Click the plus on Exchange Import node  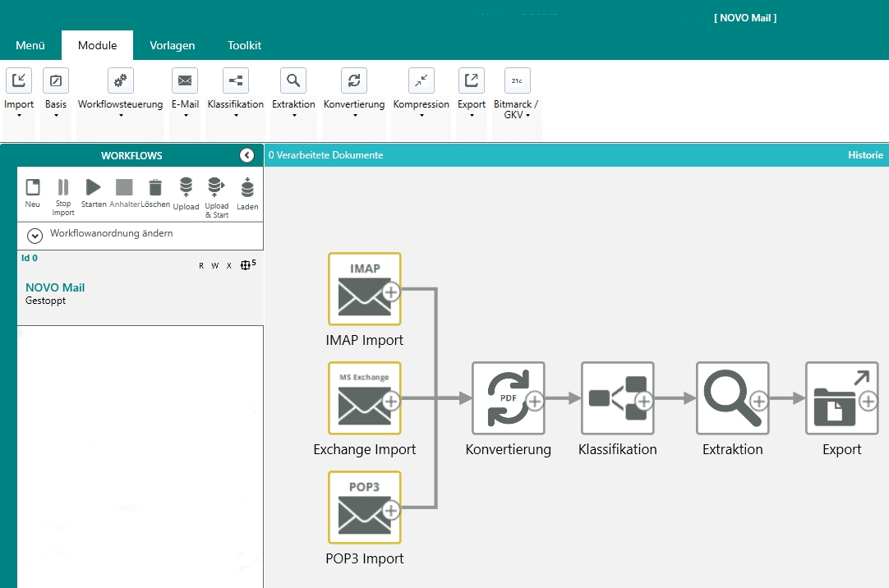click(390, 401)
